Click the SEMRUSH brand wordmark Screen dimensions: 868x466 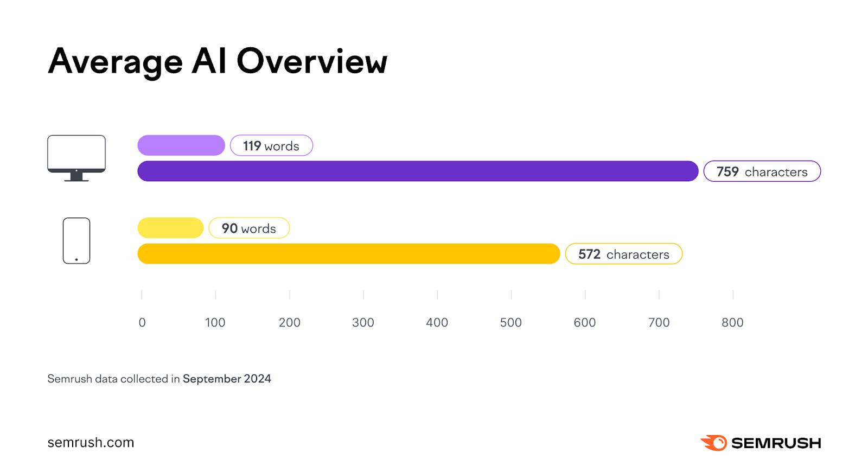click(776, 443)
